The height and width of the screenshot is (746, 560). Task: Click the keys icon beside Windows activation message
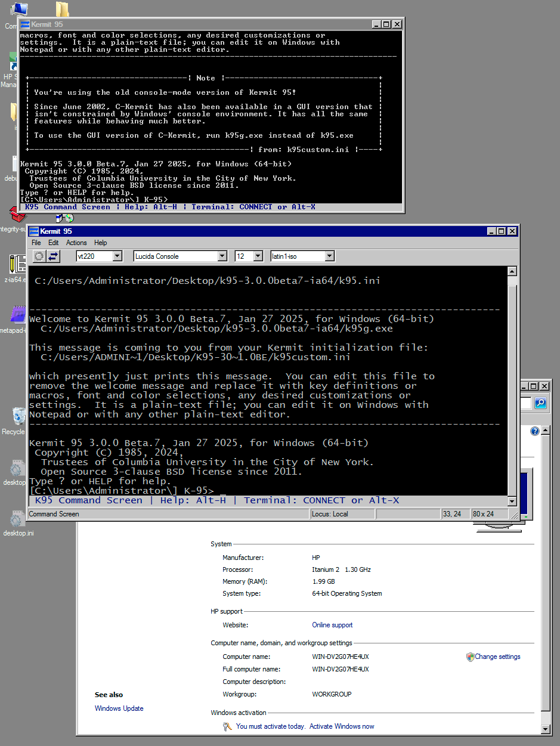click(227, 726)
